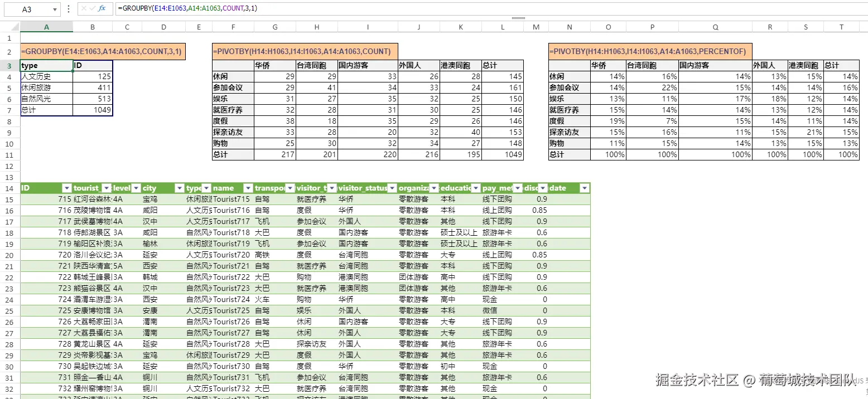Open the disc column filter dropdown
The width and height of the screenshot is (868, 399).
542,188
